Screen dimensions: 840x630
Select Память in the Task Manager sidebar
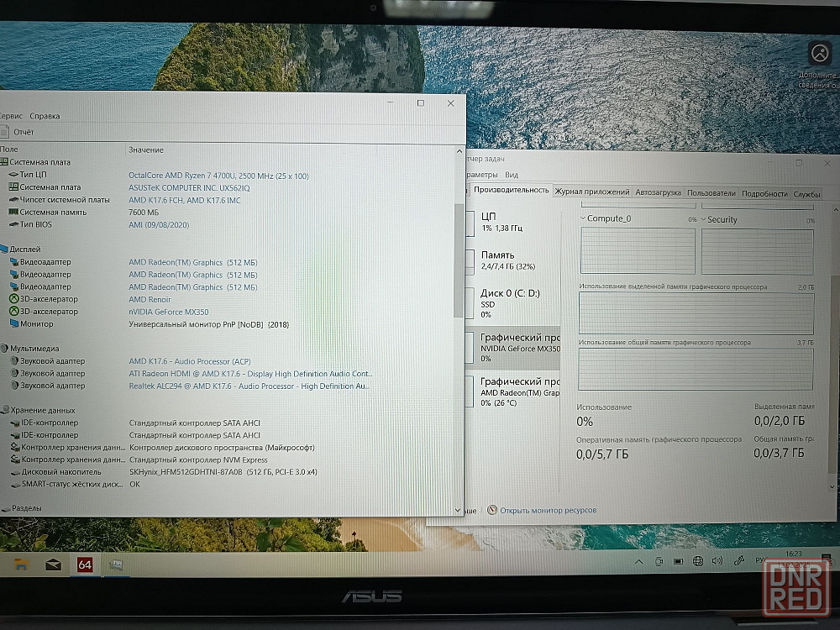(512, 260)
